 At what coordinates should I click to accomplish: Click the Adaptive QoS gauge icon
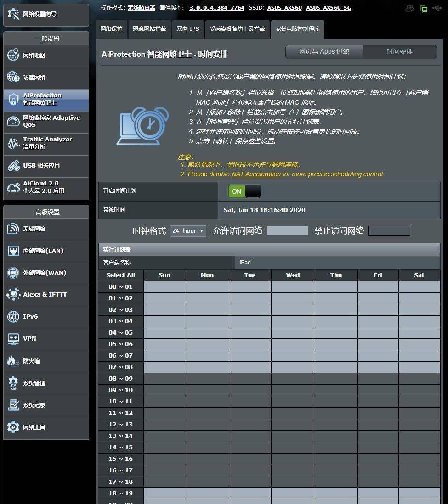click(13, 121)
